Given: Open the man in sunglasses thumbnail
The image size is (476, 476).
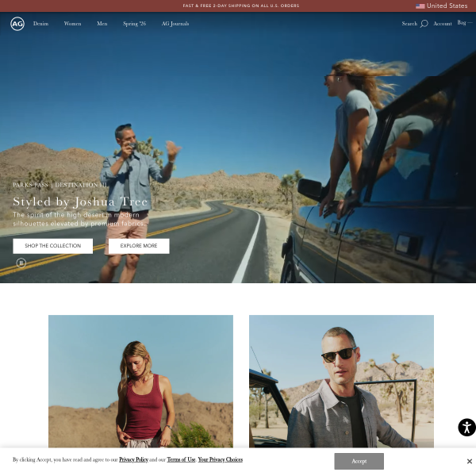Looking at the screenshot, I should pos(341,382).
